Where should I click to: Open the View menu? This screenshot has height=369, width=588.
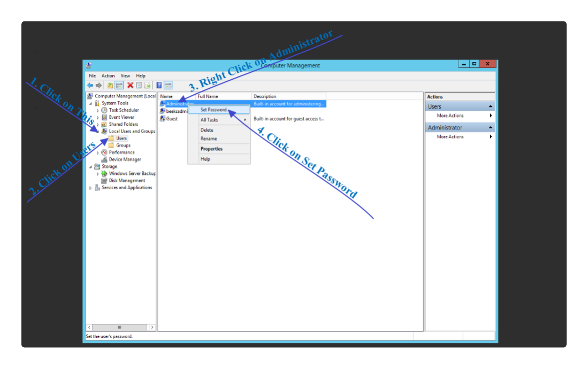(x=125, y=76)
